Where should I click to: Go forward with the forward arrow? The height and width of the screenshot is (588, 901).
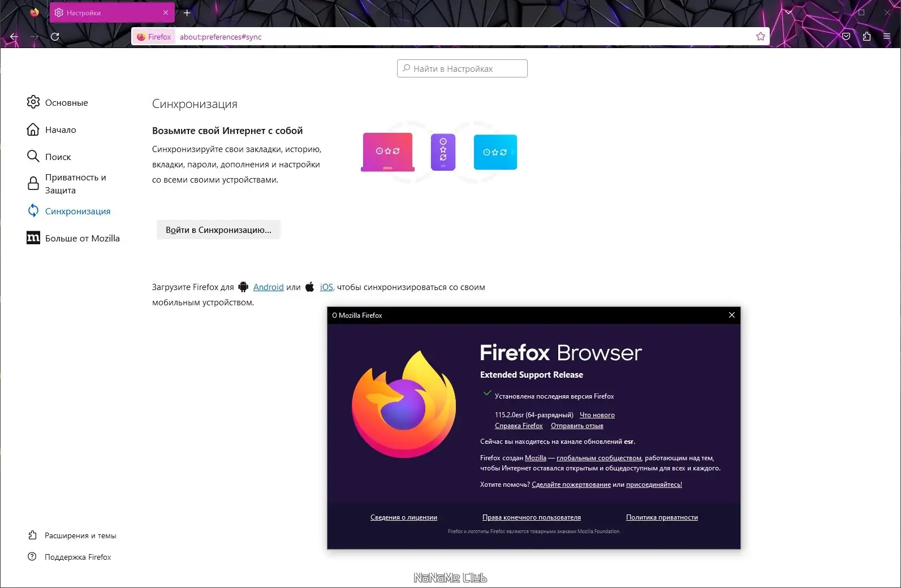(x=35, y=37)
